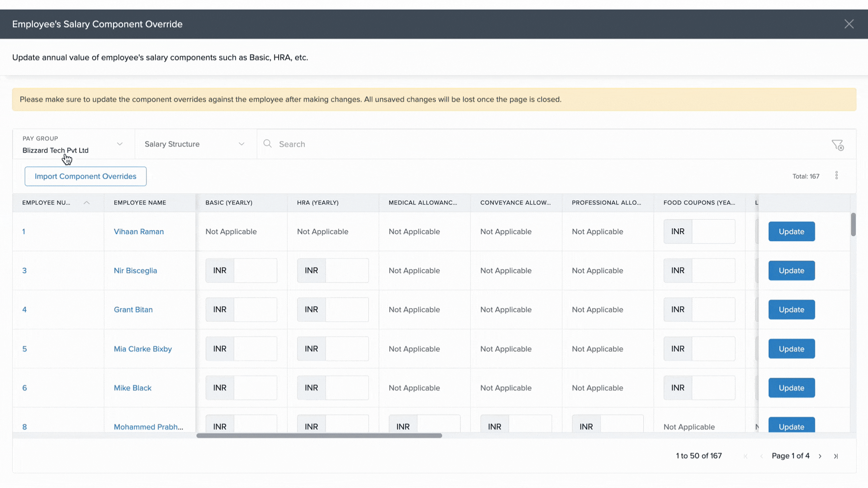Jump to first page arrow
The height and width of the screenshot is (488, 868).
click(745, 456)
